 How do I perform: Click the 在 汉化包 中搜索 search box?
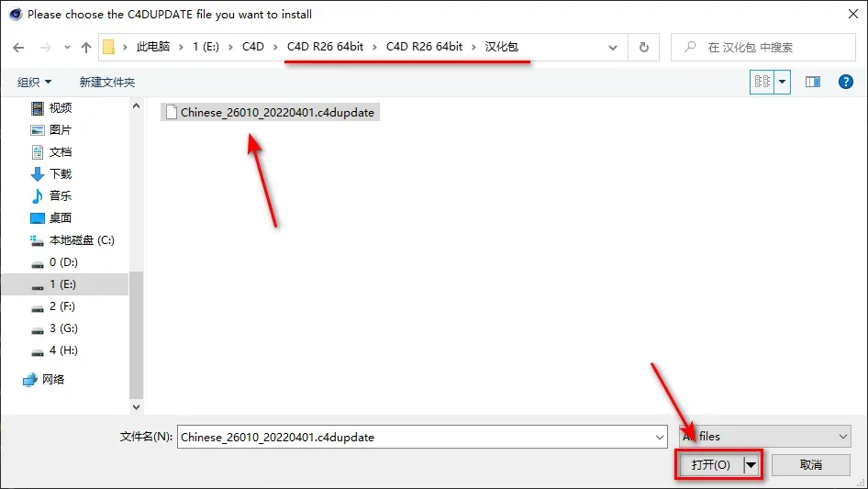[762, 48]
